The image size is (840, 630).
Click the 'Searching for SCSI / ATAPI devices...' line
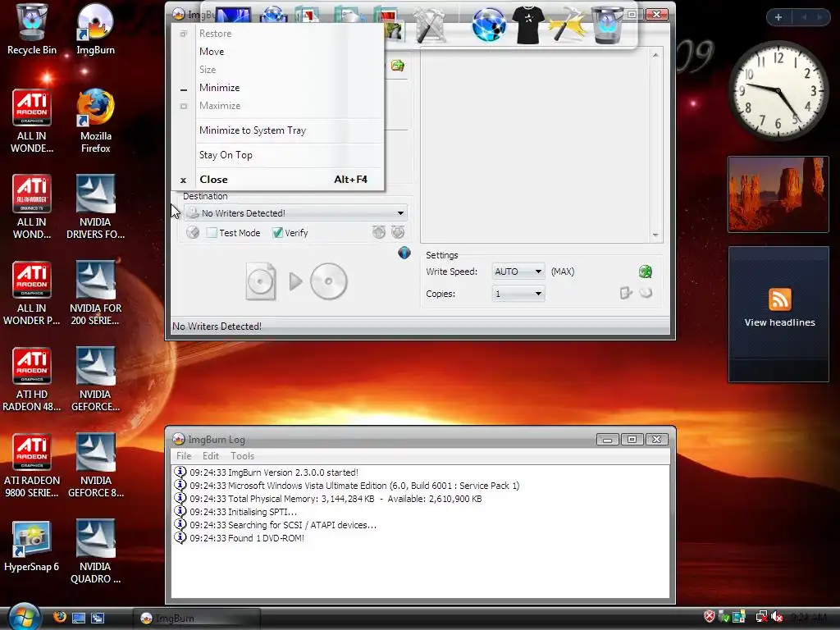point(283,525)
